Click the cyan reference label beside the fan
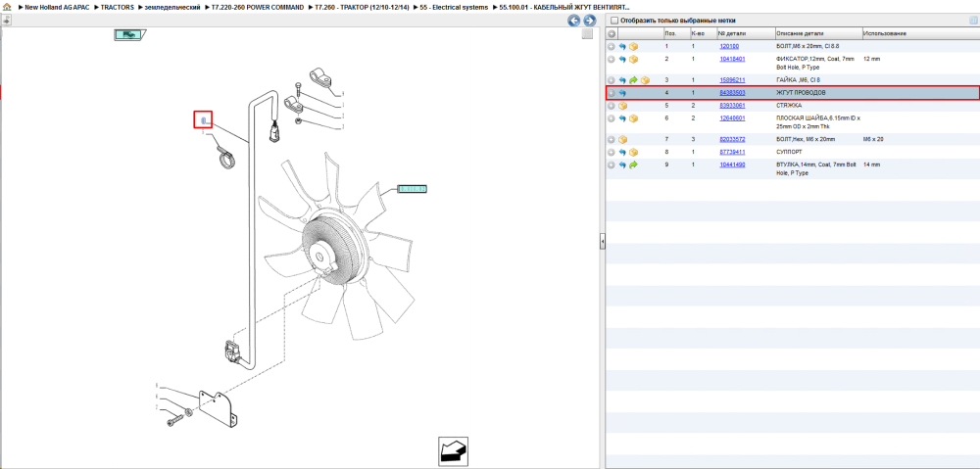This screenshot has height=469, width=980. click(412, 189)
